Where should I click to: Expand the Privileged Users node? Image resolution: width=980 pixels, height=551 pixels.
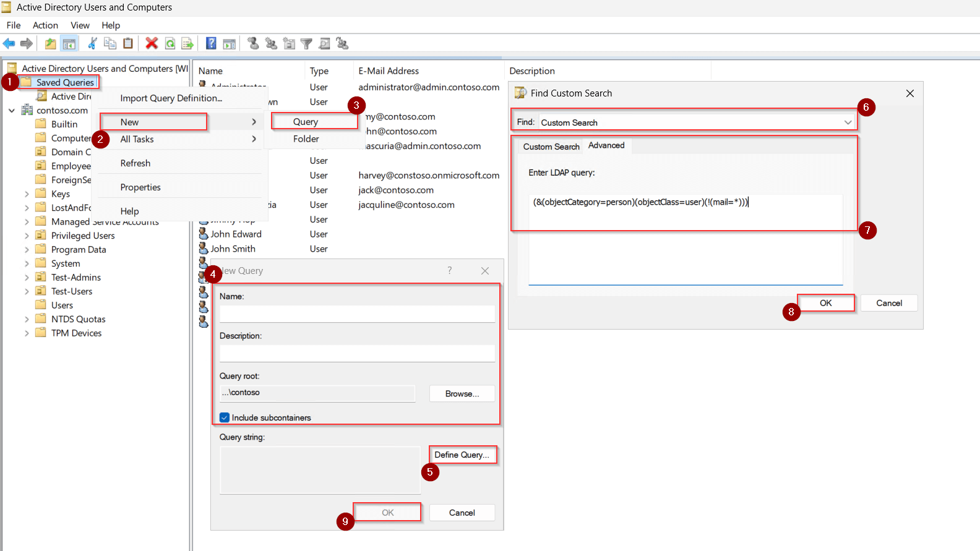point(27,236)
